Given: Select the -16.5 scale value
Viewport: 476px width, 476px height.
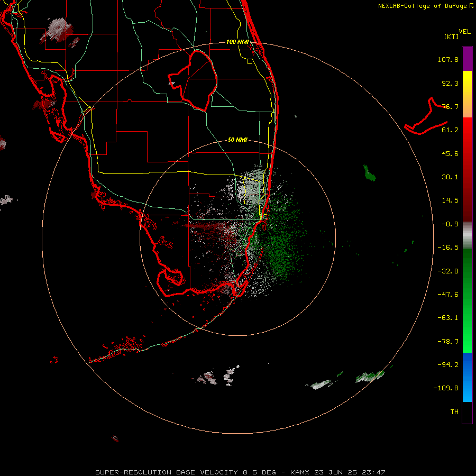Looking at the screenshot, I should 448,248.
